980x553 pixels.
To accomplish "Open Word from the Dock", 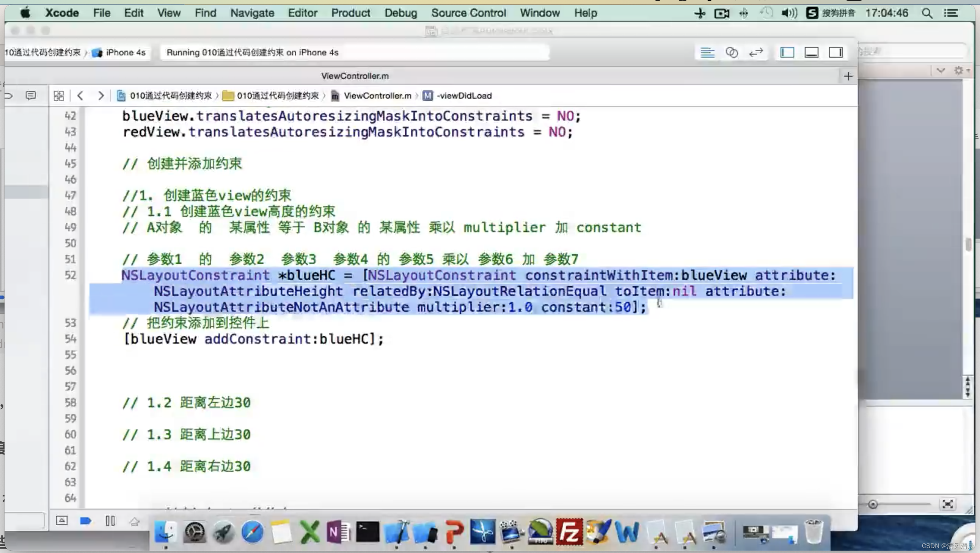I will [627, 531].
